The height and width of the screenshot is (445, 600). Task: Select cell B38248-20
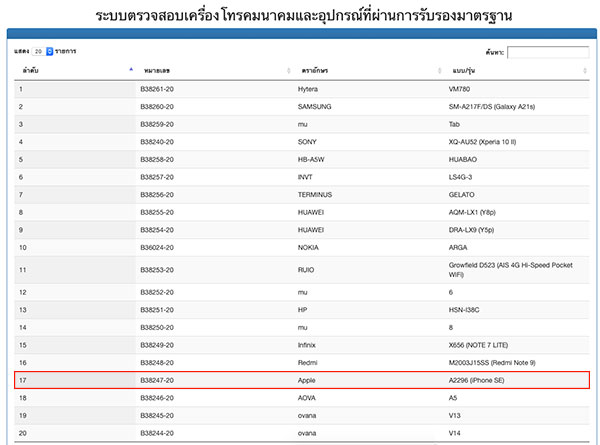[157, 363]
